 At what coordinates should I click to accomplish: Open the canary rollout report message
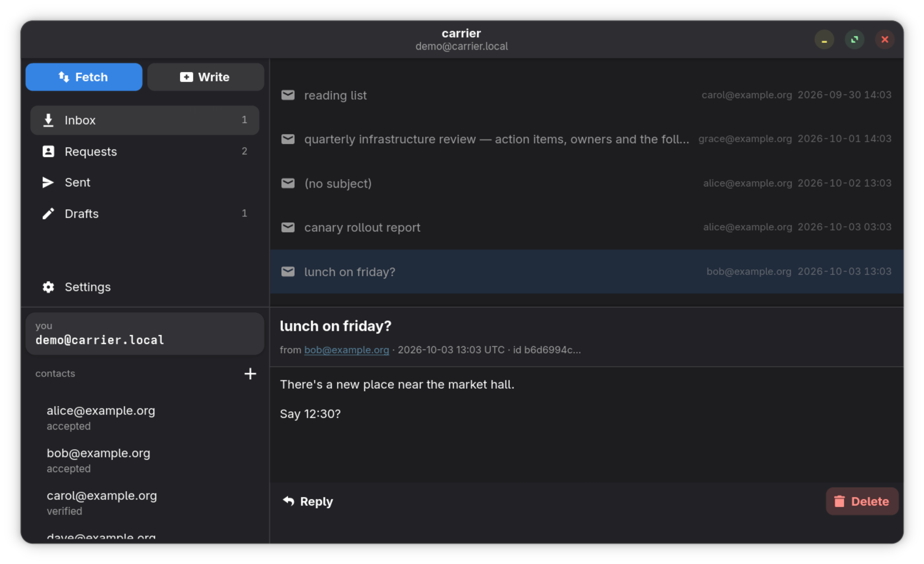(x=586, y=227)
